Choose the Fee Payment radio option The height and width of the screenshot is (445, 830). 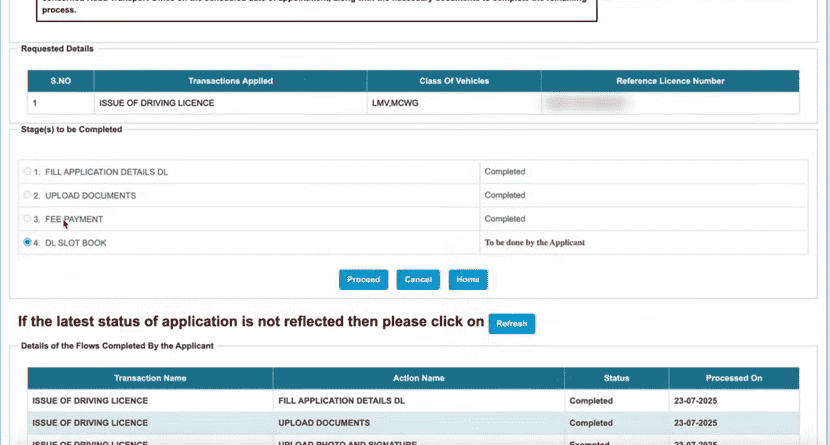point(27,219)
